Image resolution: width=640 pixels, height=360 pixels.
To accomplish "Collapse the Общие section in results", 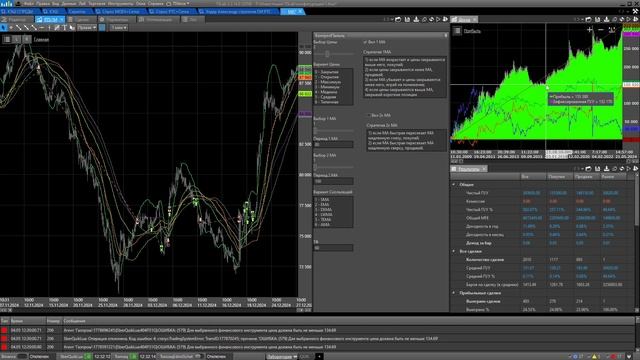I will tap(454, 184).
